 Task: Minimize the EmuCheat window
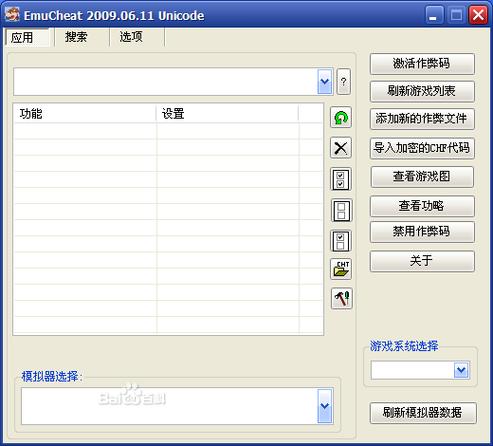point(434,15)
